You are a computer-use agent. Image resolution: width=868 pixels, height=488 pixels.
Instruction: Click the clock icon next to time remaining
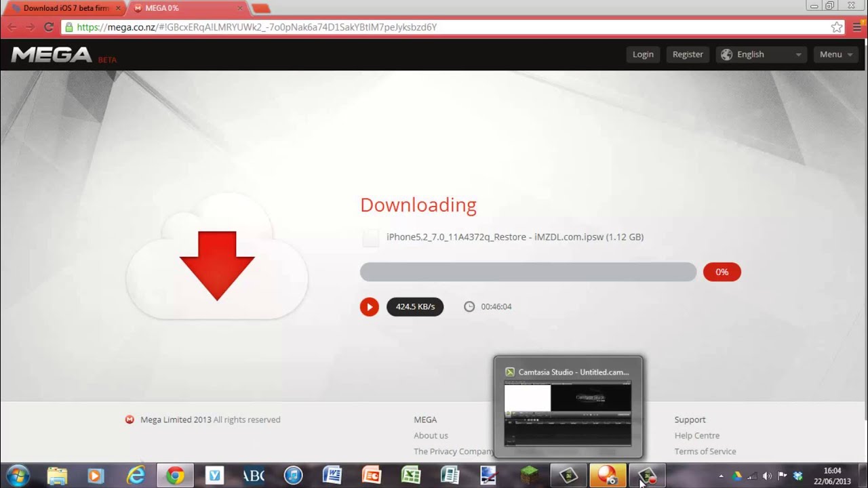pyautogui.click(x=469, y=306)
